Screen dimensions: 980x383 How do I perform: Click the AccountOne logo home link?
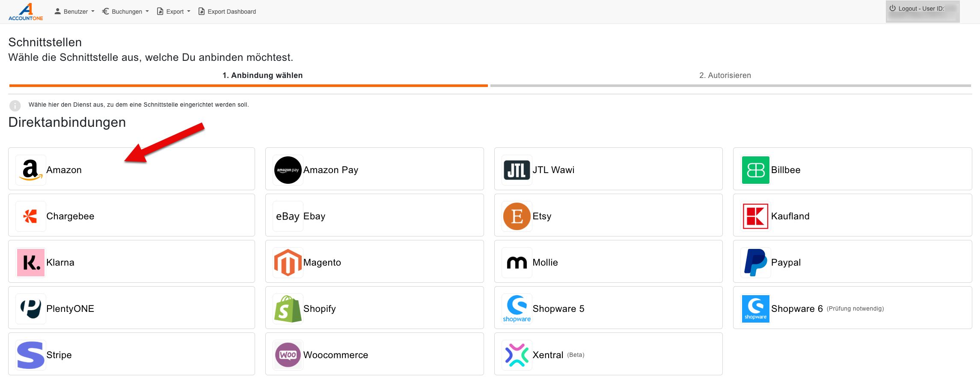point(26,12)
